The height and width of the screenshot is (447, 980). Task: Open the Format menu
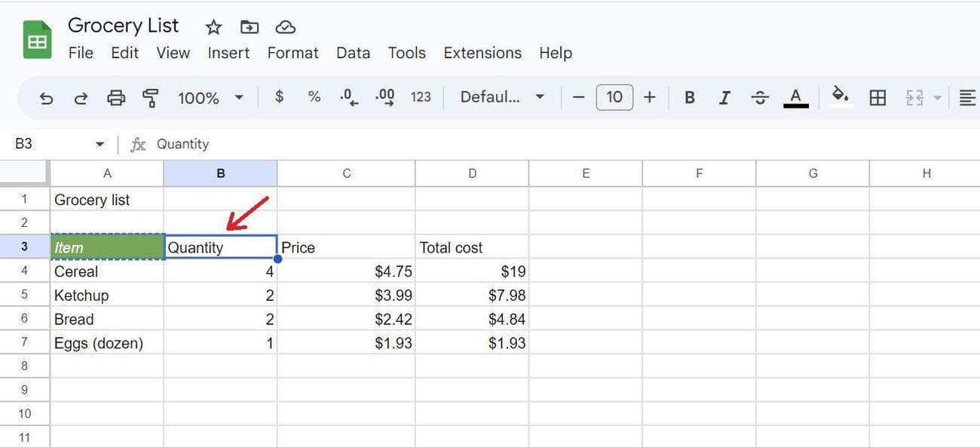(x=292, y=53)
